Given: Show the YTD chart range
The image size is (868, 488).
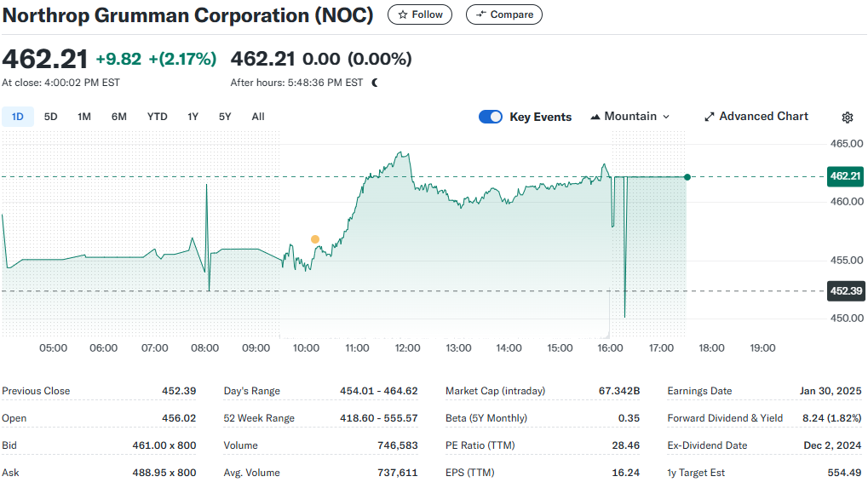Looking at the screenshot, I should coord(158,117).
